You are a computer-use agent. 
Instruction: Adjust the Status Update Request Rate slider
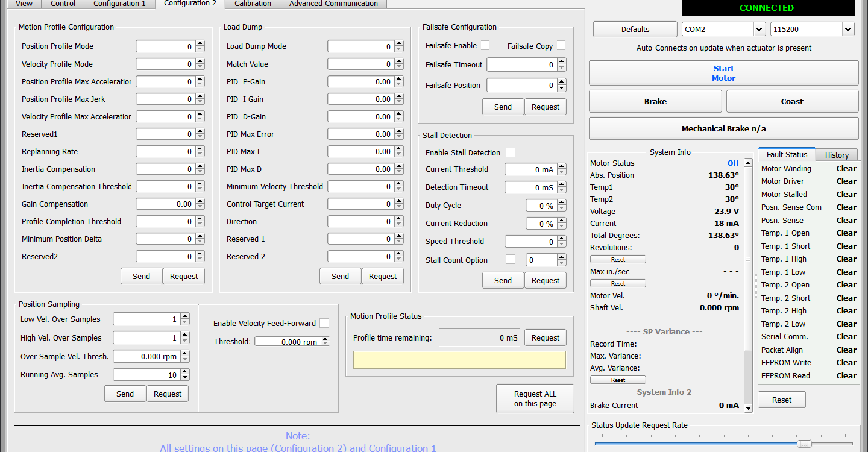pyautogui.click(x=804, y=444)
